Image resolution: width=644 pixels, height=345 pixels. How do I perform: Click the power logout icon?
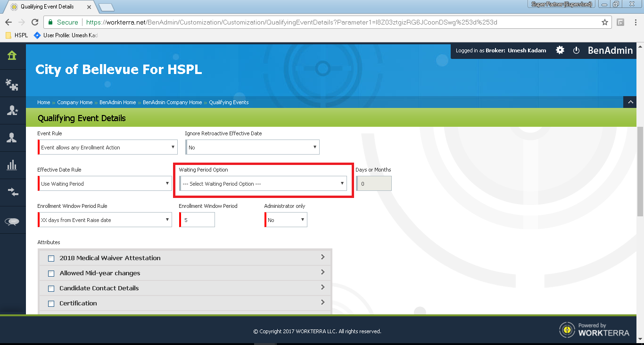click(x=576, y=50)
